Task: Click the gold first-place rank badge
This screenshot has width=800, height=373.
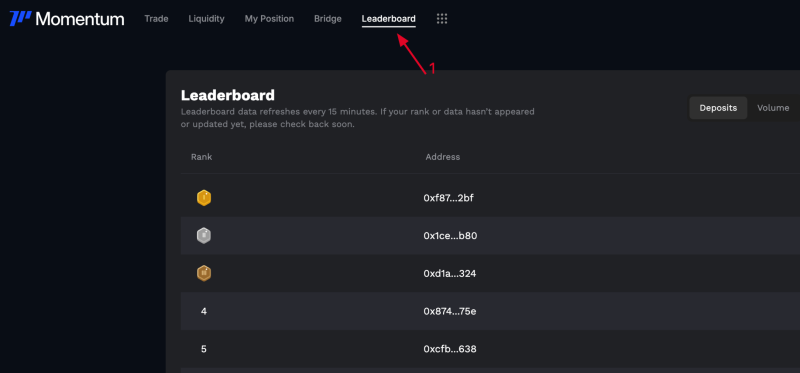Action: coord(204,198)
